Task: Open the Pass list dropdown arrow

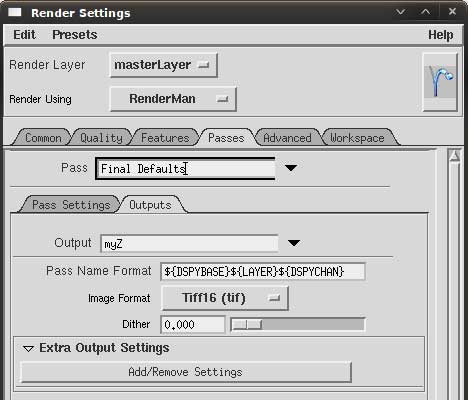Action: coord(291,168)
